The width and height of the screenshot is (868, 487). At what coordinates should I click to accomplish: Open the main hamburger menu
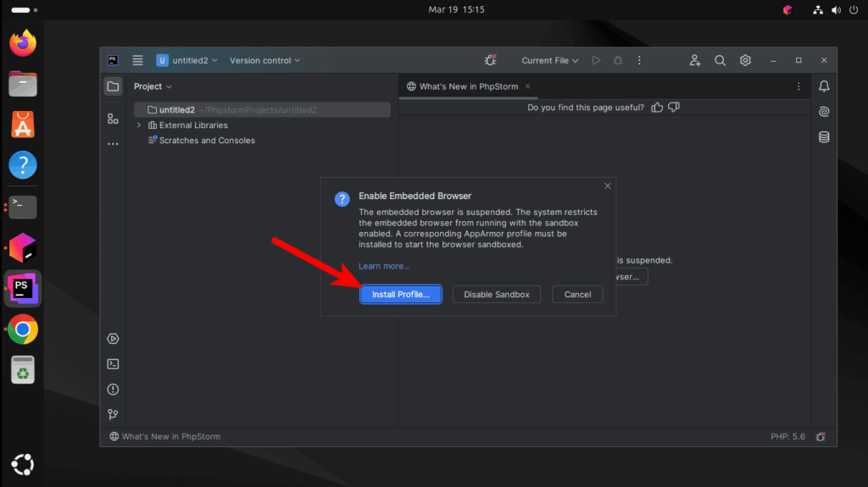[137, 60]
